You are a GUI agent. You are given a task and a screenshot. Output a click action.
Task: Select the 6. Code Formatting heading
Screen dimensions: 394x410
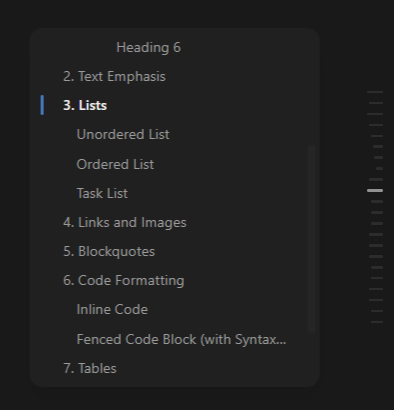click(123, 280)
